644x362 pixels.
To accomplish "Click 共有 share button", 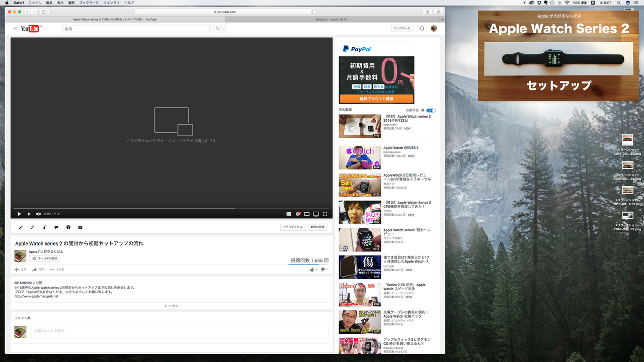I will 38,269.
